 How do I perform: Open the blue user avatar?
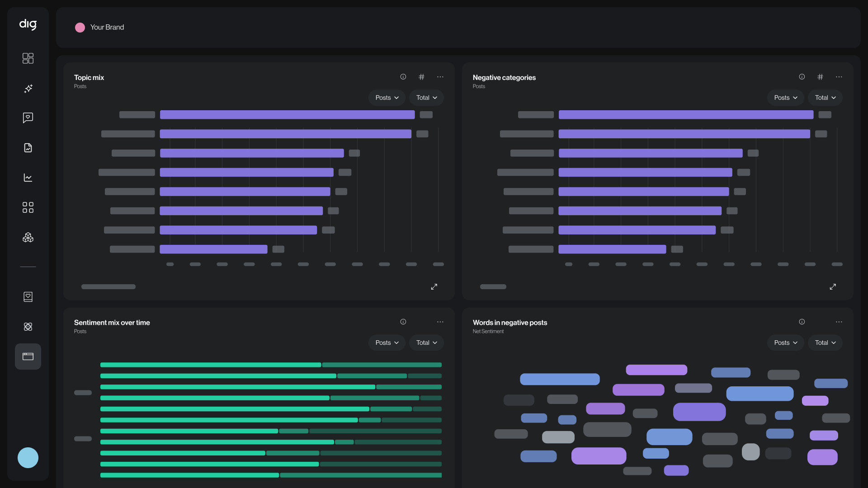tap(28, 458)
